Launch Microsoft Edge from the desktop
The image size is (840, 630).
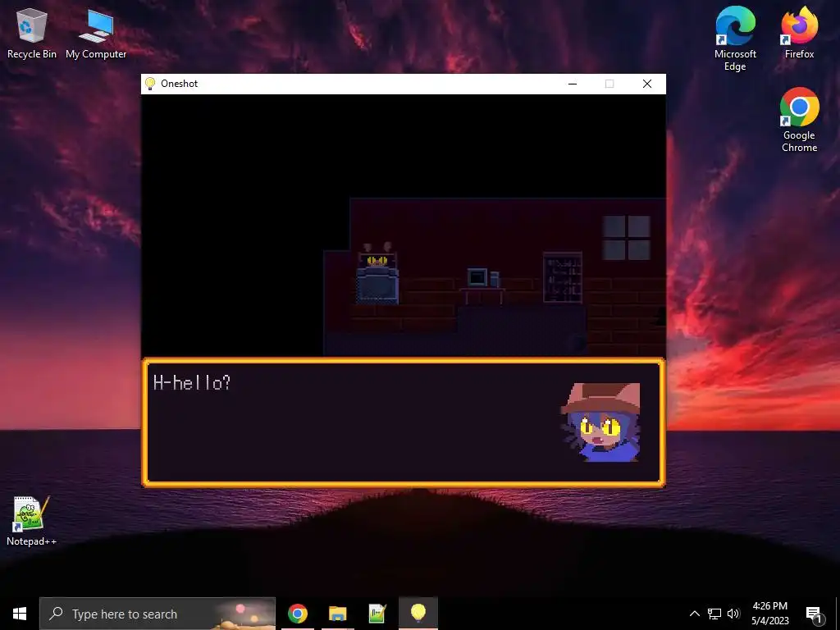tap(735, 39)
